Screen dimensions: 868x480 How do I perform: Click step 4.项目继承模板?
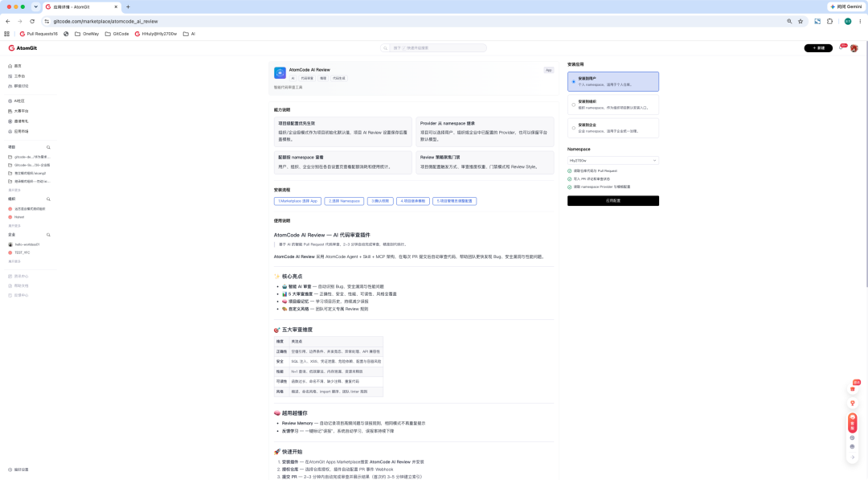(x=412, y=201)
